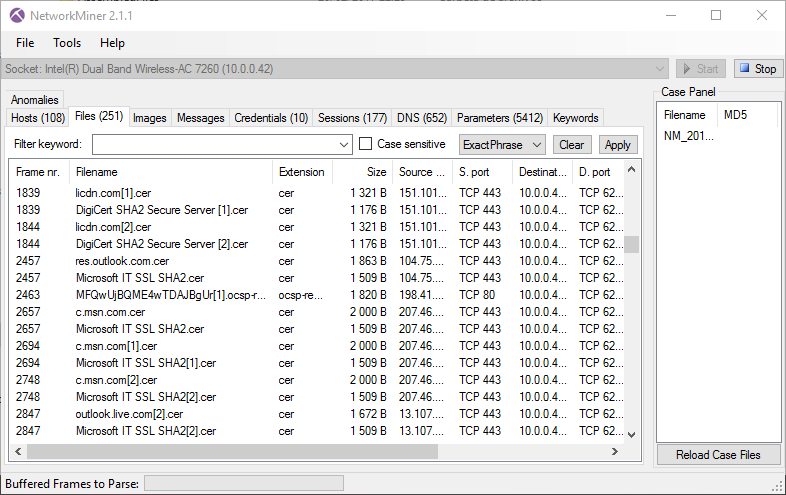786x495 pixels.
Task: Switch to the DNS (652) tab
Action: [x=421, y=118]
